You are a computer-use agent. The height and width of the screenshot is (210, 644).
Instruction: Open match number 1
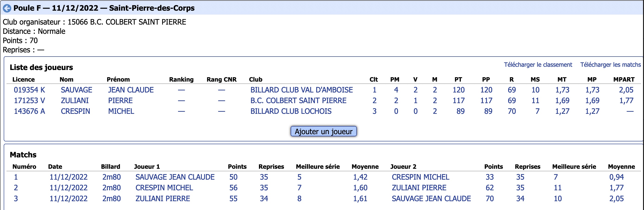[16, 177]
